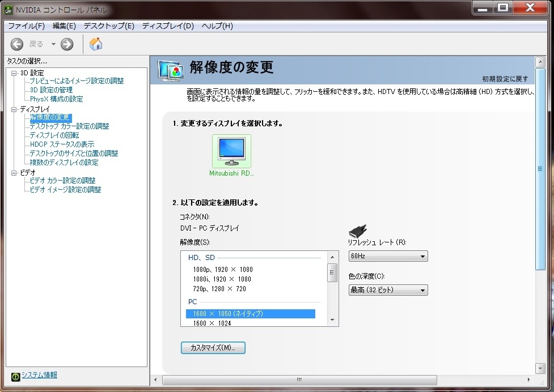The height and width of the screenshot is (392, 554).
Task: Open ディスプレイの回転
Action: pos(54,135)
